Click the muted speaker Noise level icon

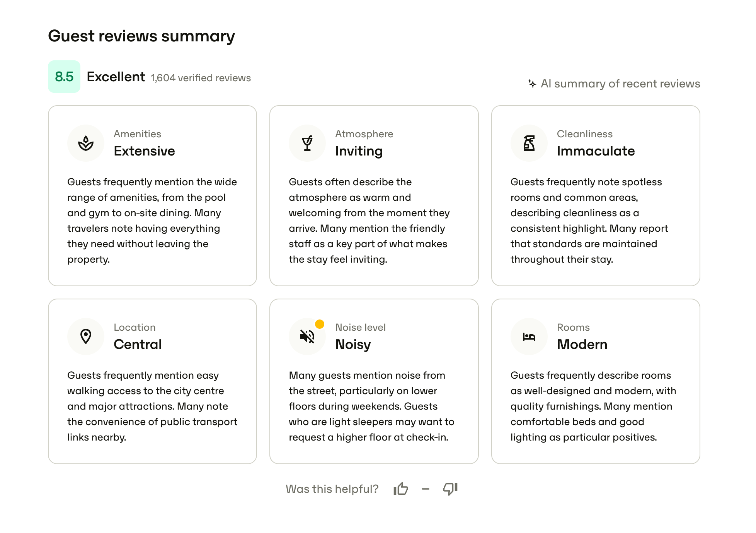point(307,337)
